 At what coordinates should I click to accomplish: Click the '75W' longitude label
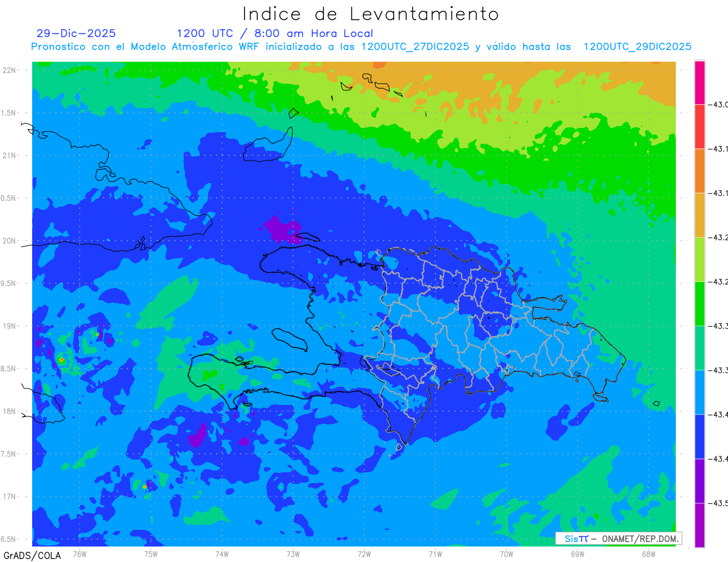click(x=150, y=554)
